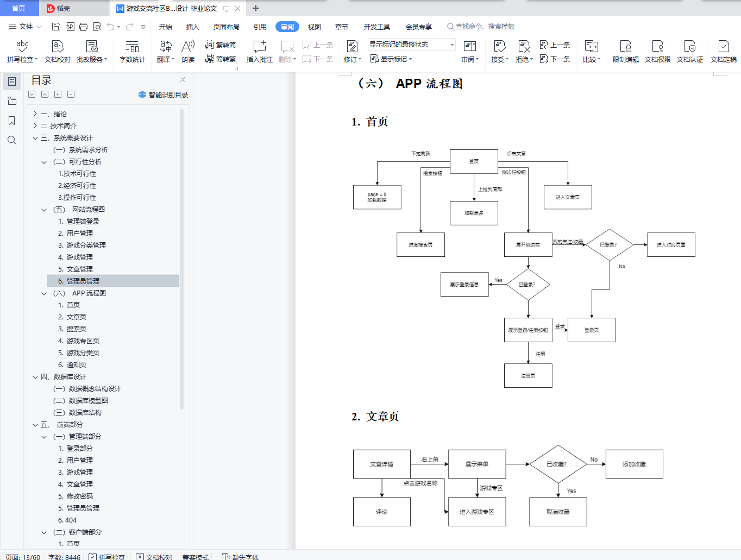Click the Undo arrow icon

[x=111, y=27]
